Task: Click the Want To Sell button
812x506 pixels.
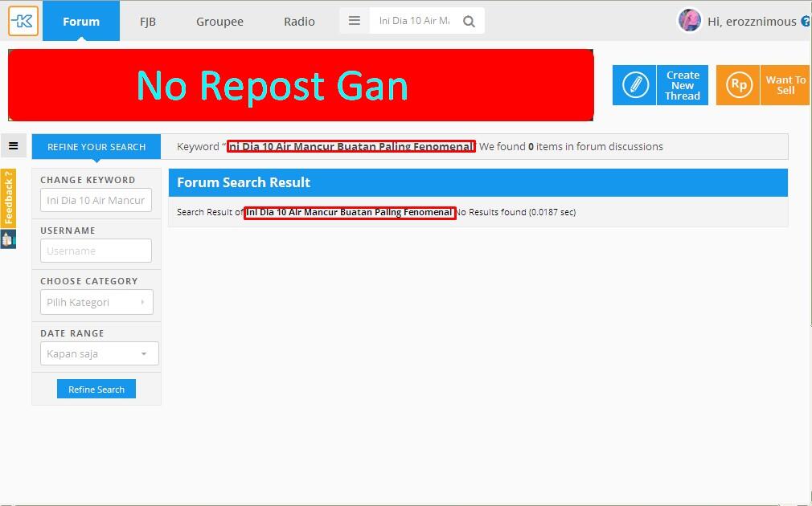Action: pos(785,85)
